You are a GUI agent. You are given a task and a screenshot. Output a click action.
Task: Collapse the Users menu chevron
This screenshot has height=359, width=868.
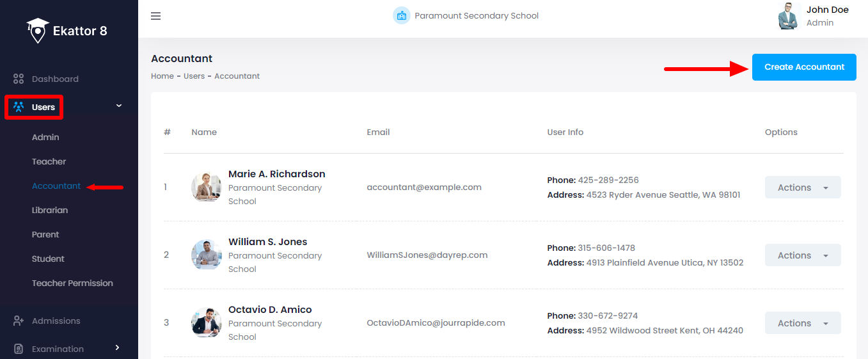click(x=118, y=106)
